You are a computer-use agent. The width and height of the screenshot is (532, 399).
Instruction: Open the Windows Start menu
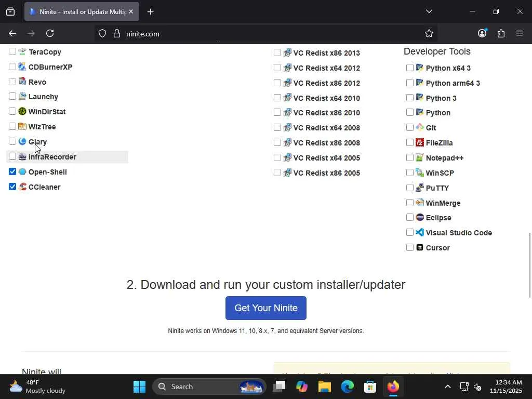[x=139, y=387]
